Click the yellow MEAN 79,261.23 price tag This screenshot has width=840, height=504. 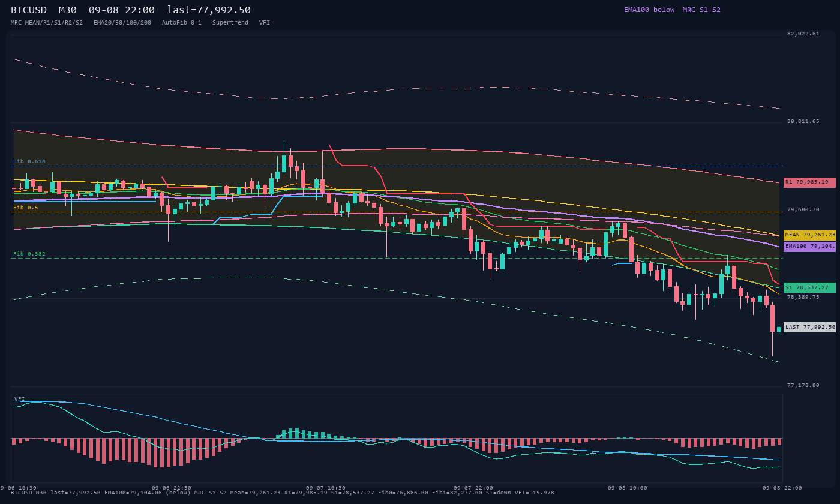[809, 235]
